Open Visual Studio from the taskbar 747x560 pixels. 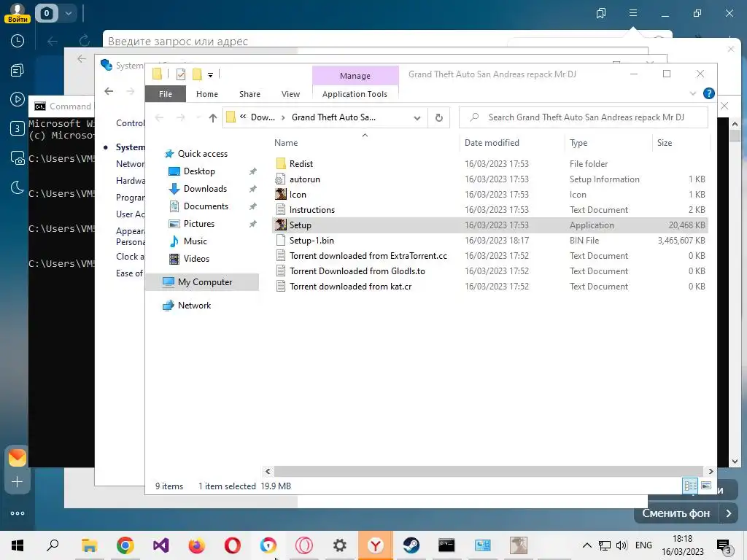160,545
